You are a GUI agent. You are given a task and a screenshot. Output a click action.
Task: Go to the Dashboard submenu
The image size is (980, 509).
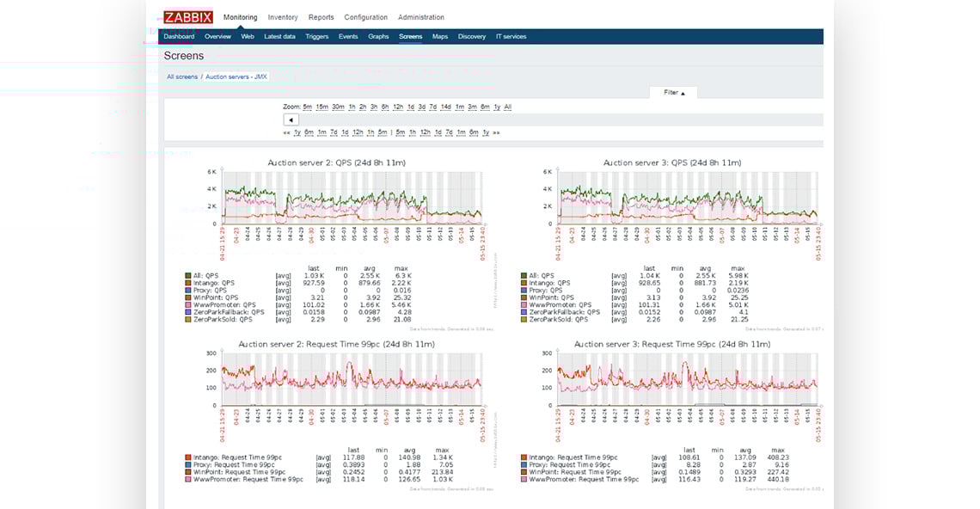click(179, 36)
